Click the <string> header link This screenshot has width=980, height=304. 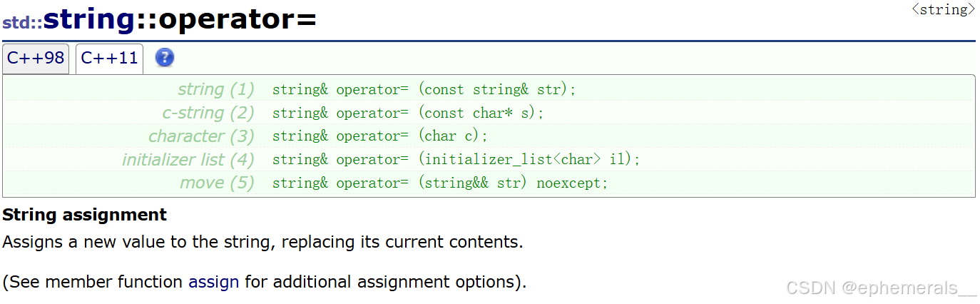click(x=943, y=9)
